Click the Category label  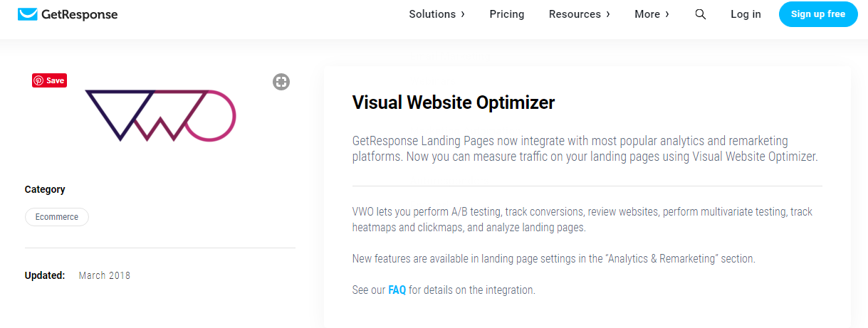point(45,189)
